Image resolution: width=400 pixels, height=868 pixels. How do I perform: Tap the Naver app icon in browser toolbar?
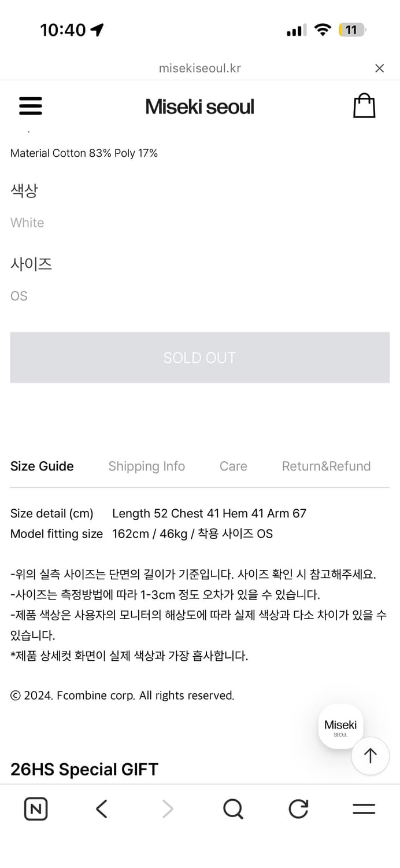click(35, 809)
